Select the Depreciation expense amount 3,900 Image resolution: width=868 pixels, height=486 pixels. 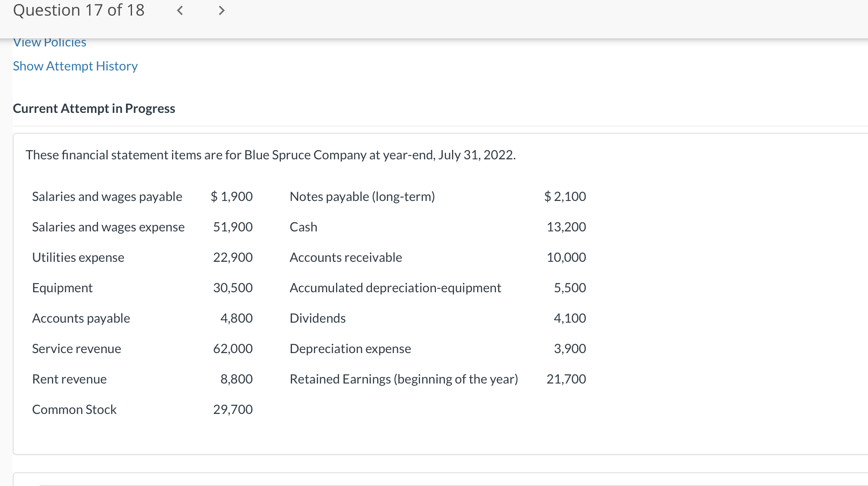point(570,348)
